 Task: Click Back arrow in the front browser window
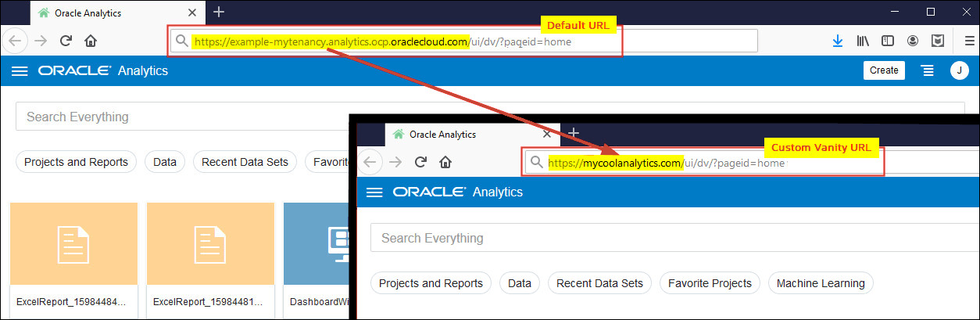370,162
